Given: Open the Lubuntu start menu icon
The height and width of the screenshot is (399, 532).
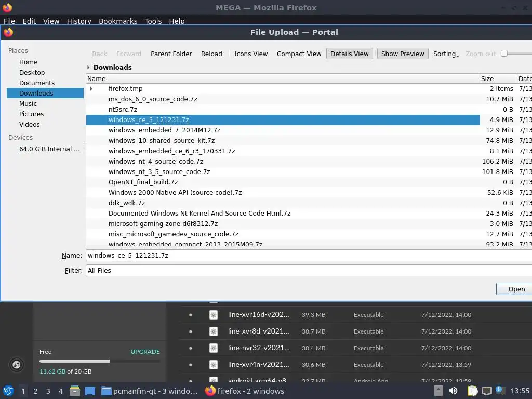Looking at the screenshot, I should click(x=8, y=391).
